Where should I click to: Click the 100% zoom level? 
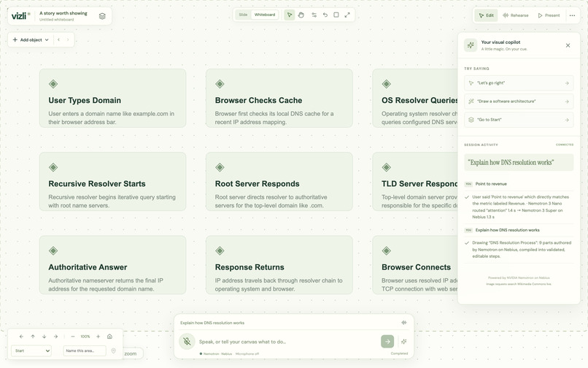coord(85,337)
